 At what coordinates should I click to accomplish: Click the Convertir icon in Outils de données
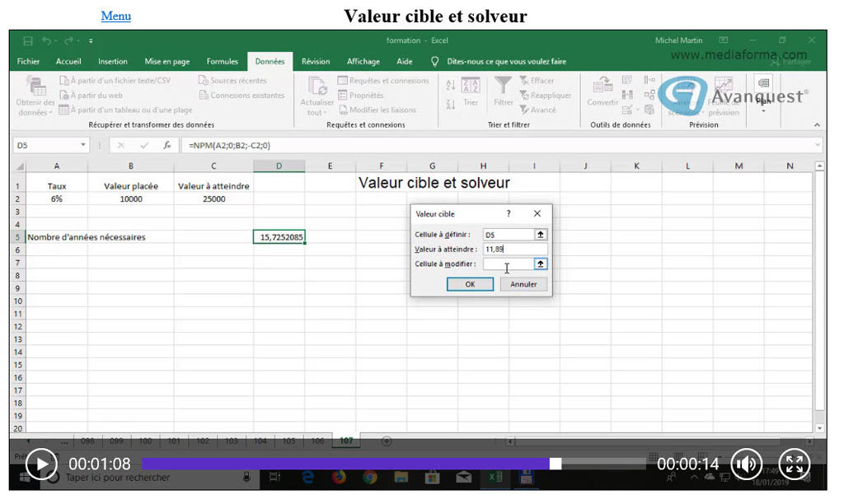[603, 91]
